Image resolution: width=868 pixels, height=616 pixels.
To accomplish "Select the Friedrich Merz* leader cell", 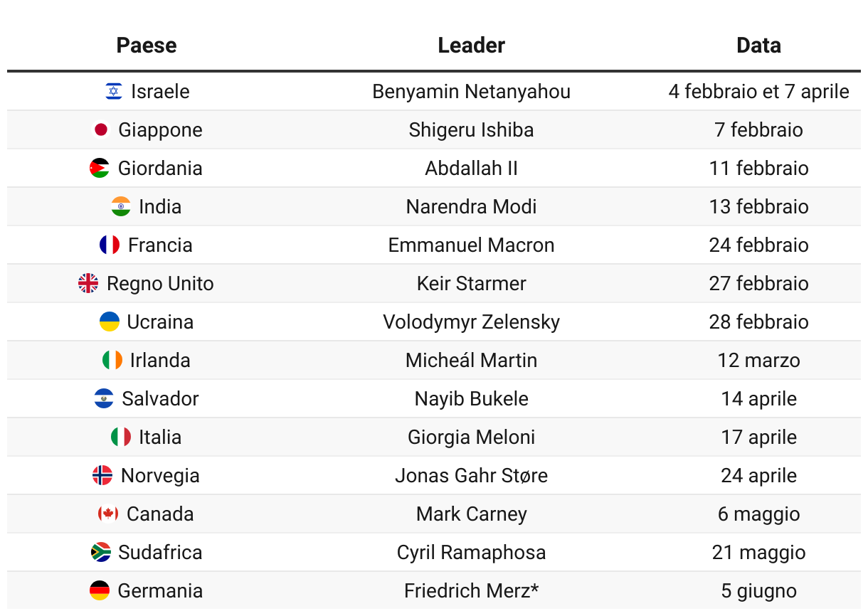I will [x=471, y=590].
